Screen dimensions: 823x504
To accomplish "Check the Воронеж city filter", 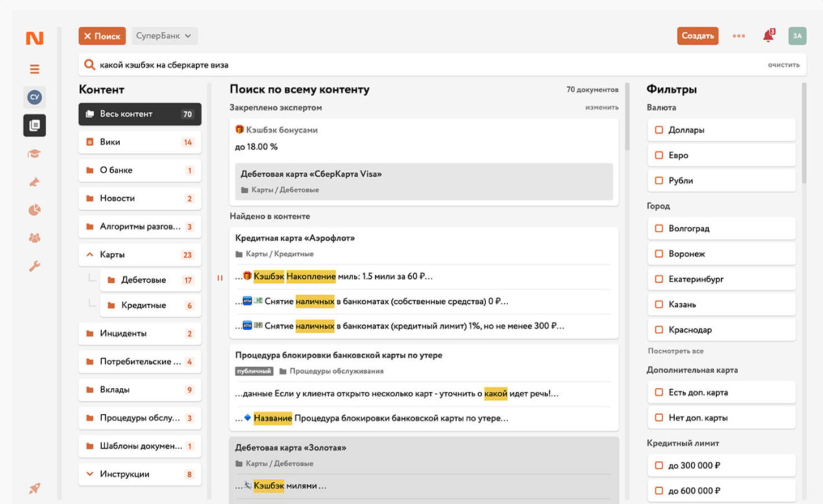I will pos(659,254).
